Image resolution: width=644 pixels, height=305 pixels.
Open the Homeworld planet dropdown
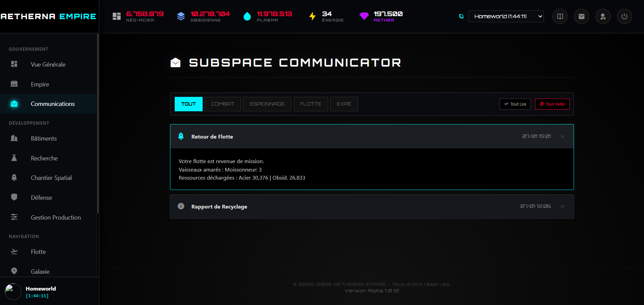506,16
